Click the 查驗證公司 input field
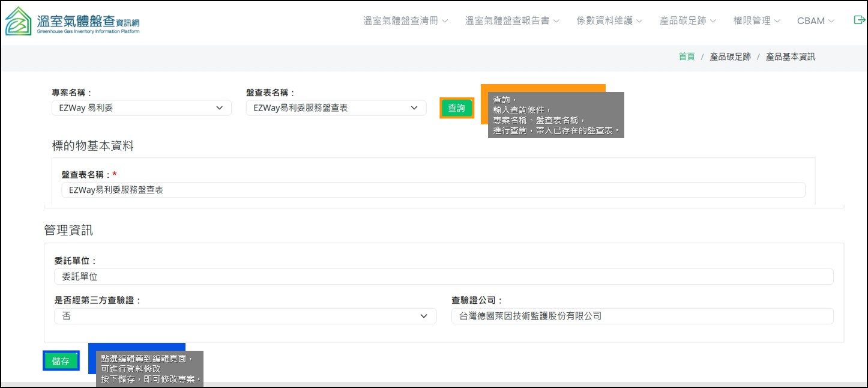The image size is (868, 388). click(x=642, y=316)
